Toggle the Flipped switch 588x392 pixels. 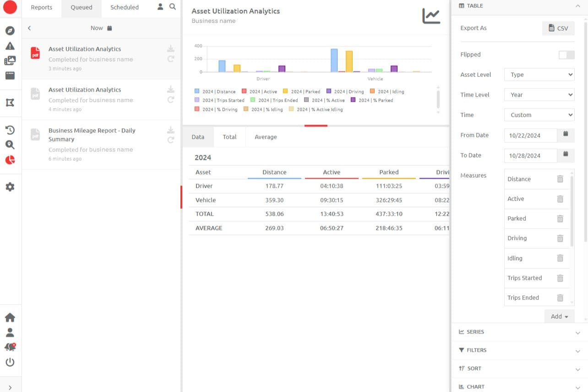(x=566, y=55)
